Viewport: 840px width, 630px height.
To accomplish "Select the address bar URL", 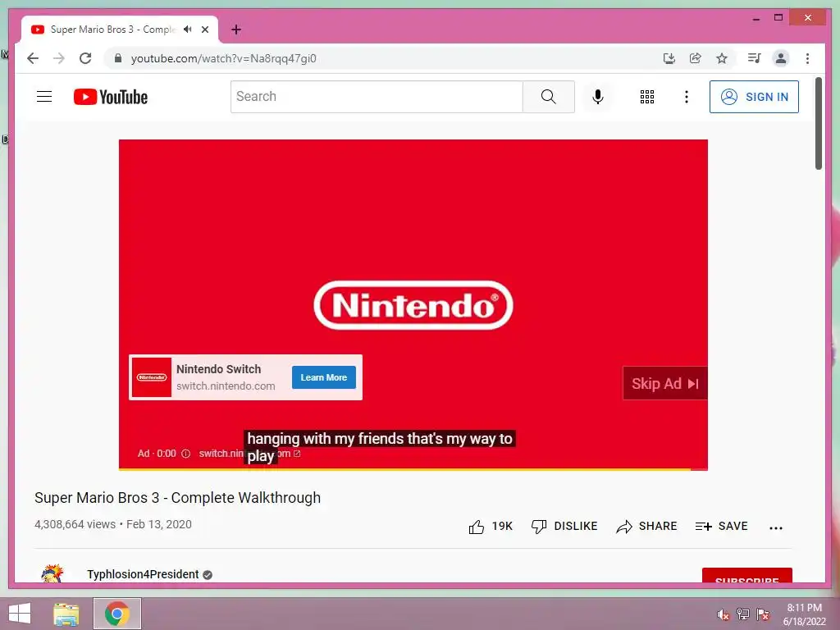I will point(223,58).
